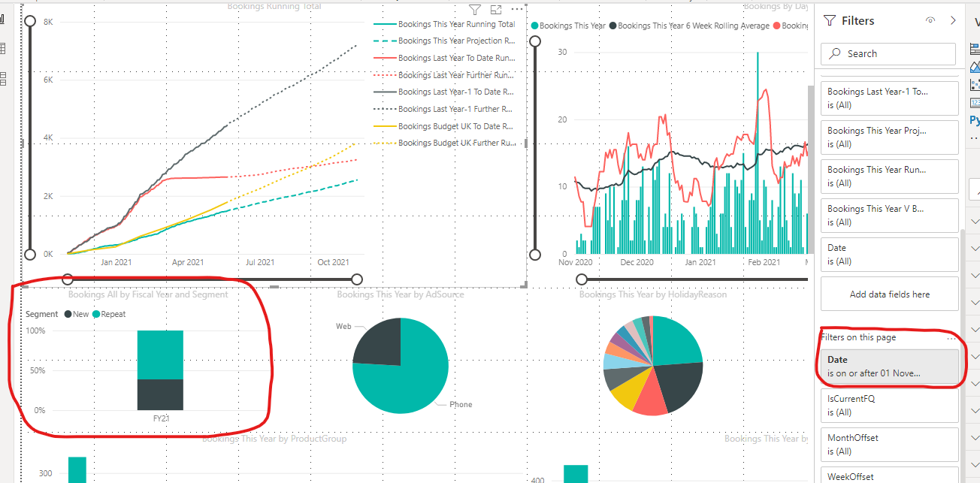
Task: Expand the MonthOffset filter card
Action: pos(890,444)
